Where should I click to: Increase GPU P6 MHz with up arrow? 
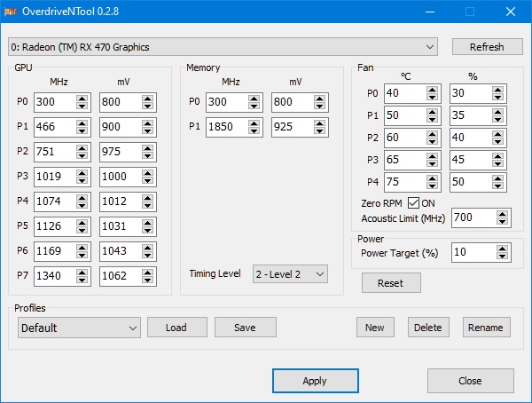click(82, 248)
